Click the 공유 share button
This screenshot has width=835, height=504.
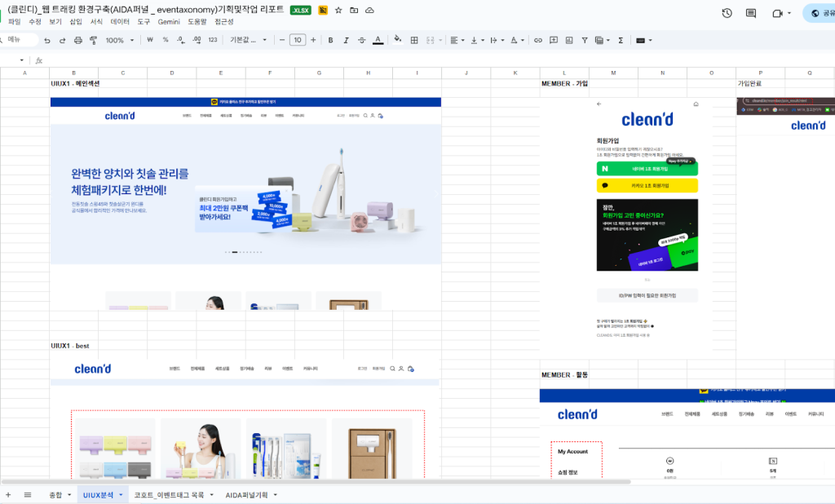tap(819, 13)
